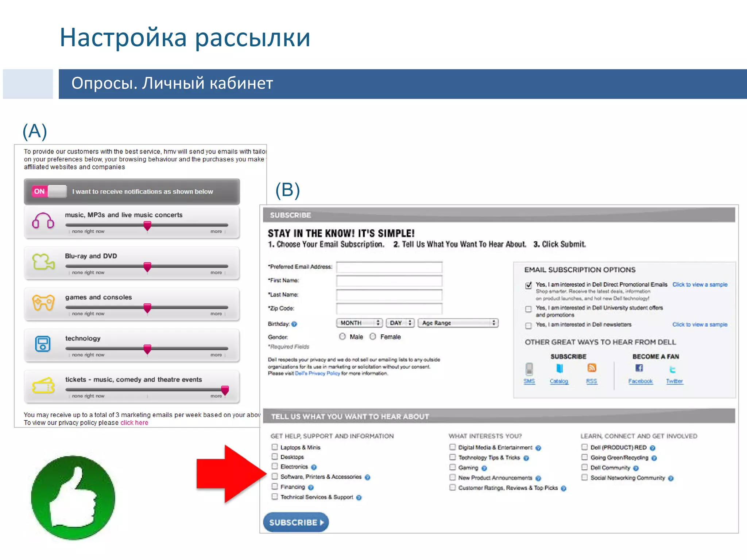Uncheck Dell Direct Promotional Emails checkbox
Image resolution: width=747 pixels, height=560 pixels.
click(x=529, y=285)
